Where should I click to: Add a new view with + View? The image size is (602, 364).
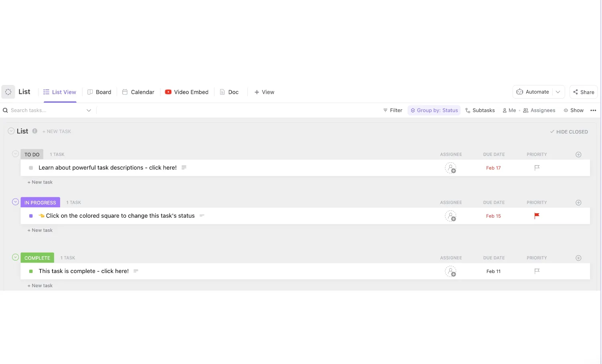264,92
